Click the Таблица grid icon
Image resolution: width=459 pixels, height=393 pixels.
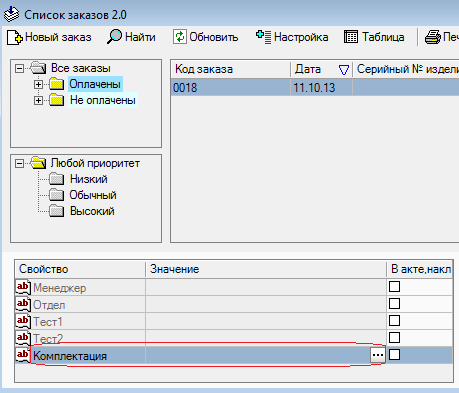pyautogui.click(x=351, y=37)
